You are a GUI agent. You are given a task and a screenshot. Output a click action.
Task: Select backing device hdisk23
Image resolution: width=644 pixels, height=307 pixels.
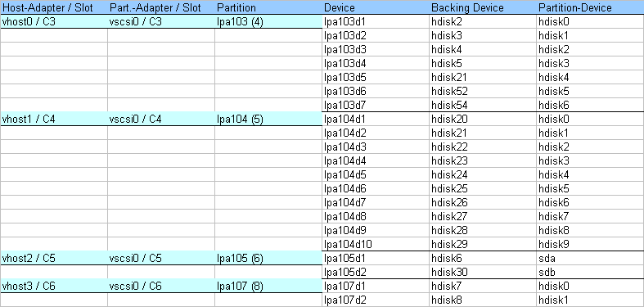pyautogui.click(x=483, y=160)
